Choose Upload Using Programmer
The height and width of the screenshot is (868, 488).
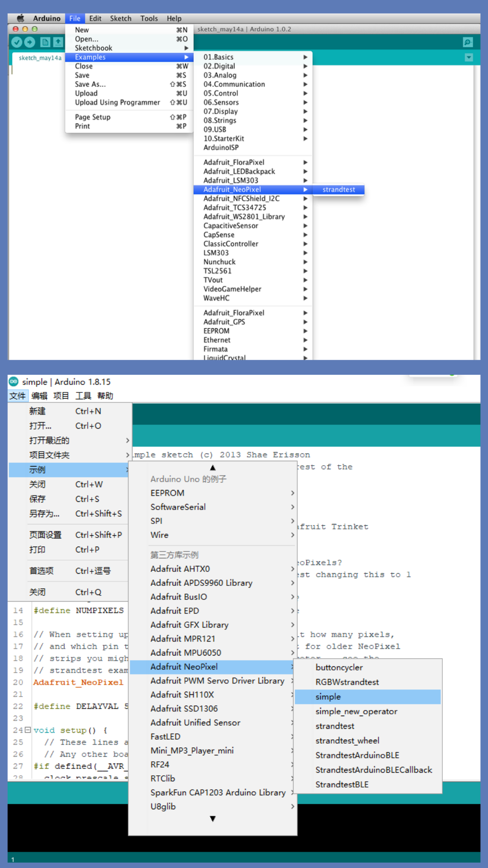[x=129, y=102]
